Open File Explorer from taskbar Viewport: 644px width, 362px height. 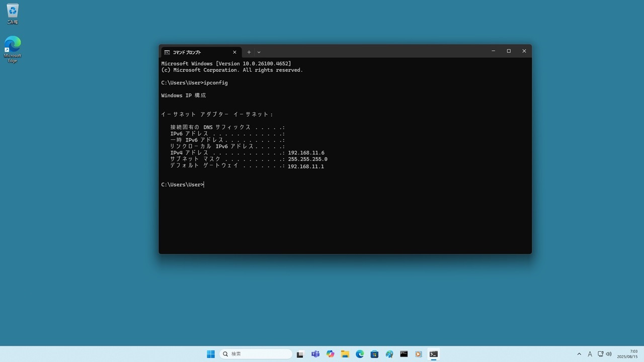point(345,354)
